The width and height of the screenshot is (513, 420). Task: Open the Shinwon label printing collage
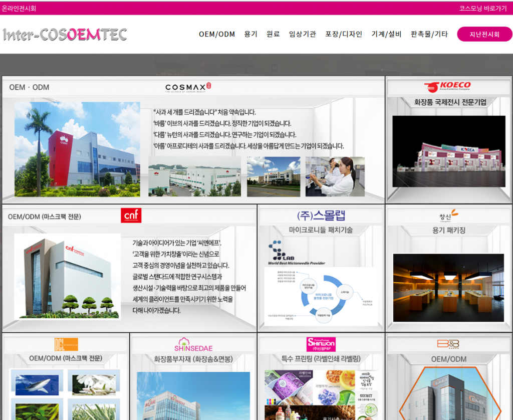[x=321, y=395]
